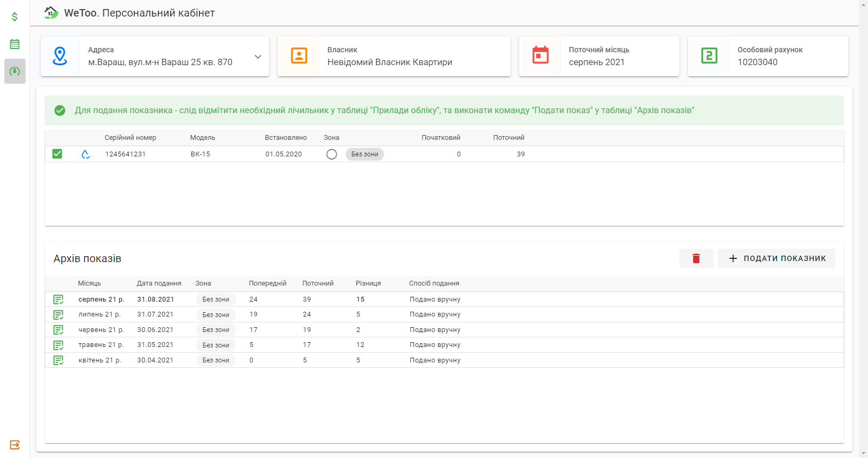Click the address location pin icon

[x=60, y=56]
